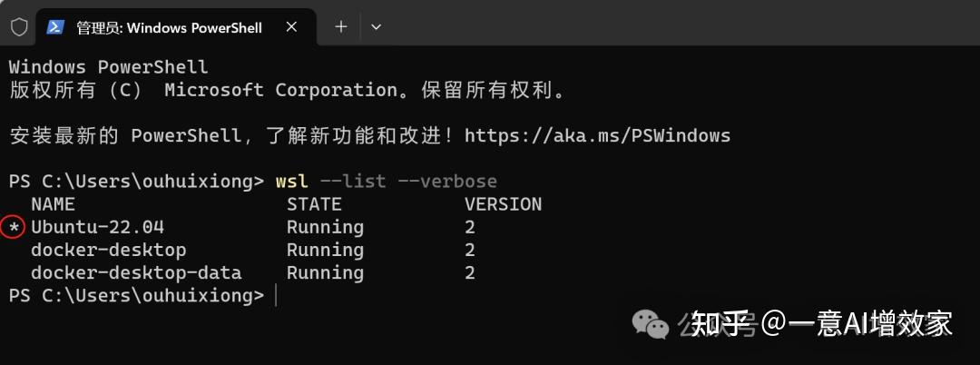
Task: Click the NAME column header
Action: [x=53, y=204]
